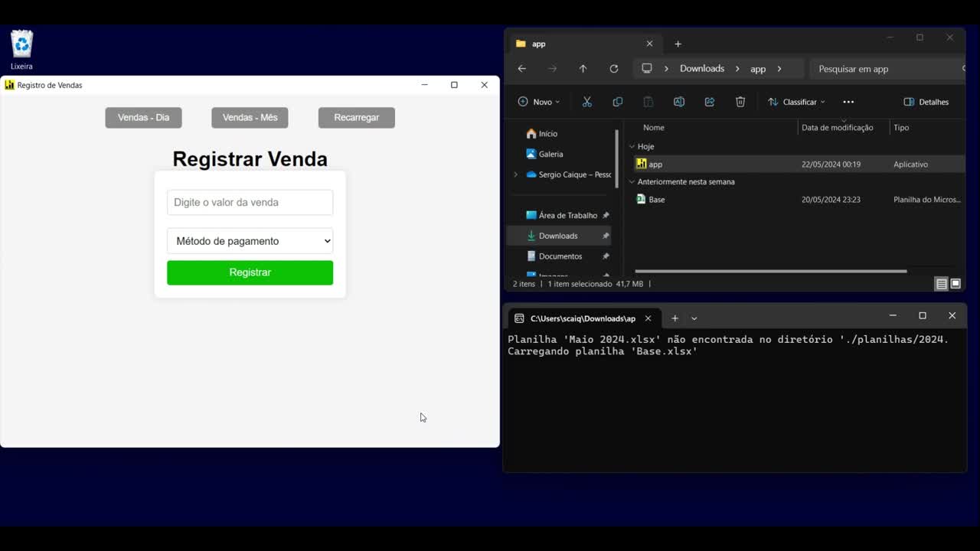Refresh the Explorer folder view
Viewport: 980px width, 551px height.
pyautogui.click(x=613, y=69)
